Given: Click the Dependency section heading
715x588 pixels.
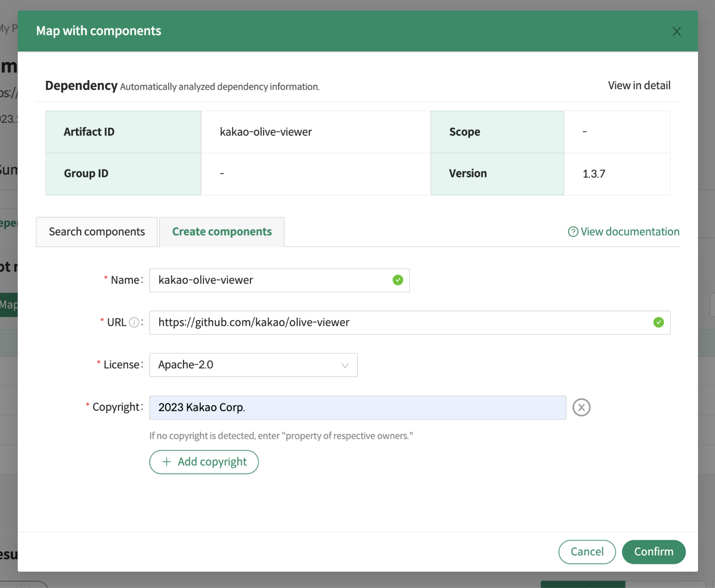Looking at the screenshot, I should click(81, 85).
